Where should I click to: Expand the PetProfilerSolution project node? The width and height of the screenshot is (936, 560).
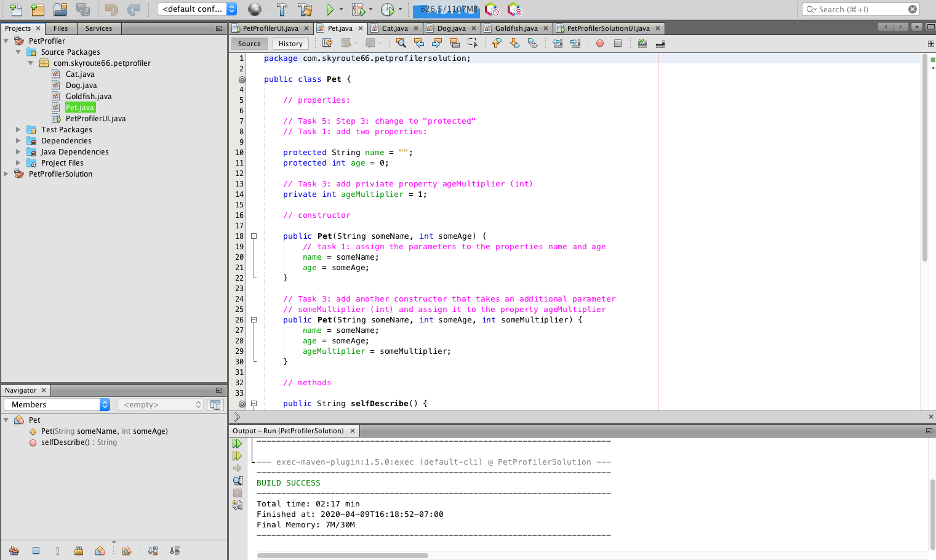coord(6,174)
